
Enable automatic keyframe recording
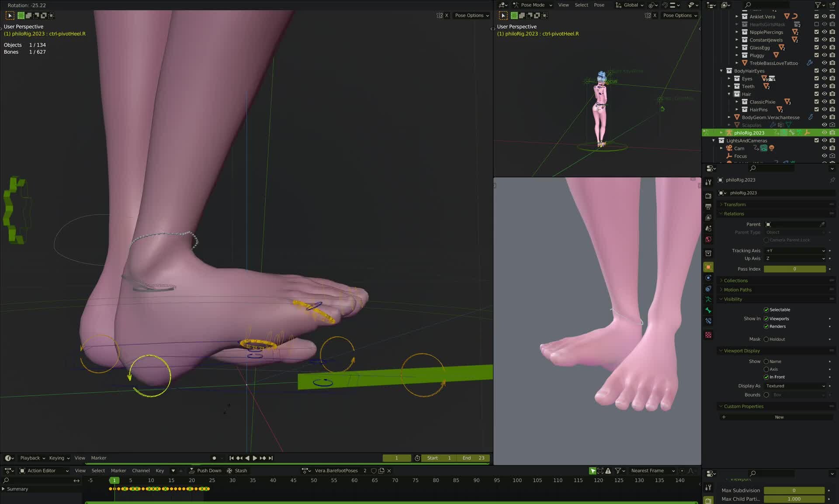(214, 458)
